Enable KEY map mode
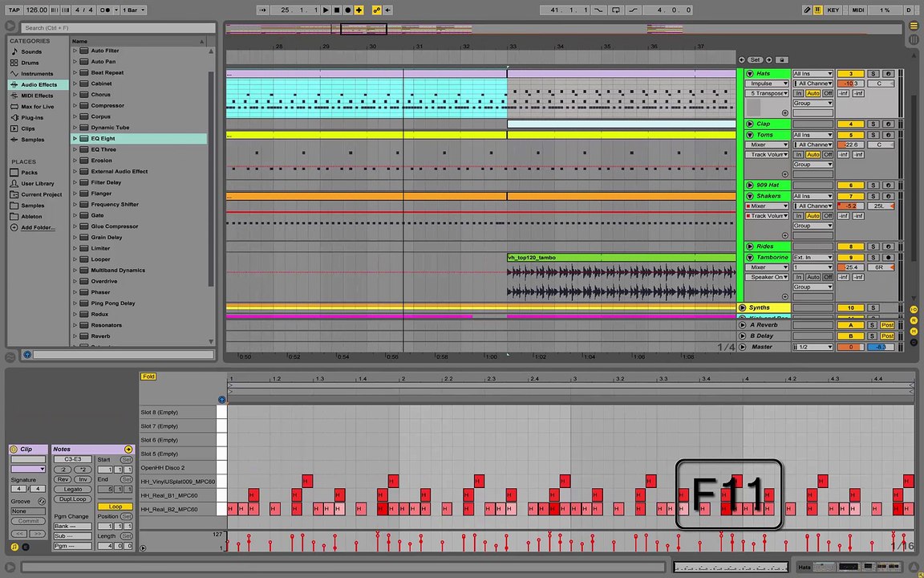Image resolution: width=924 pixels, height=578 pixels. (x=833, y=10)
